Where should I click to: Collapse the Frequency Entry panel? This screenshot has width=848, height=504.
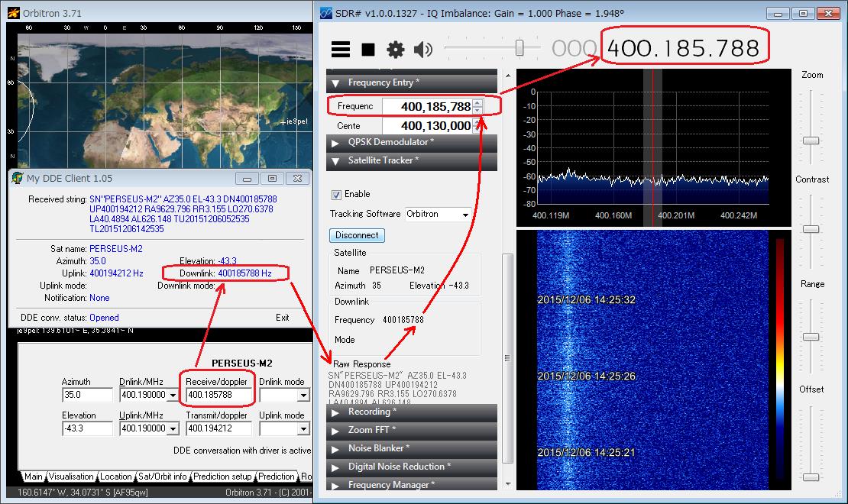[x=412, y=82]
